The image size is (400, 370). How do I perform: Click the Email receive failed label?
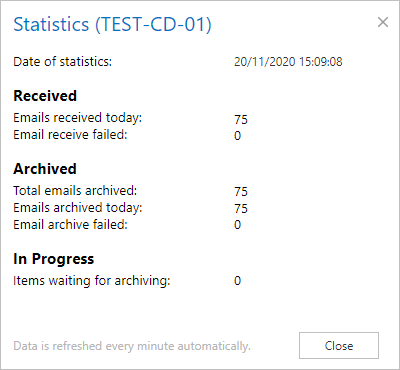pyautogui.click(x=70, y=135)
